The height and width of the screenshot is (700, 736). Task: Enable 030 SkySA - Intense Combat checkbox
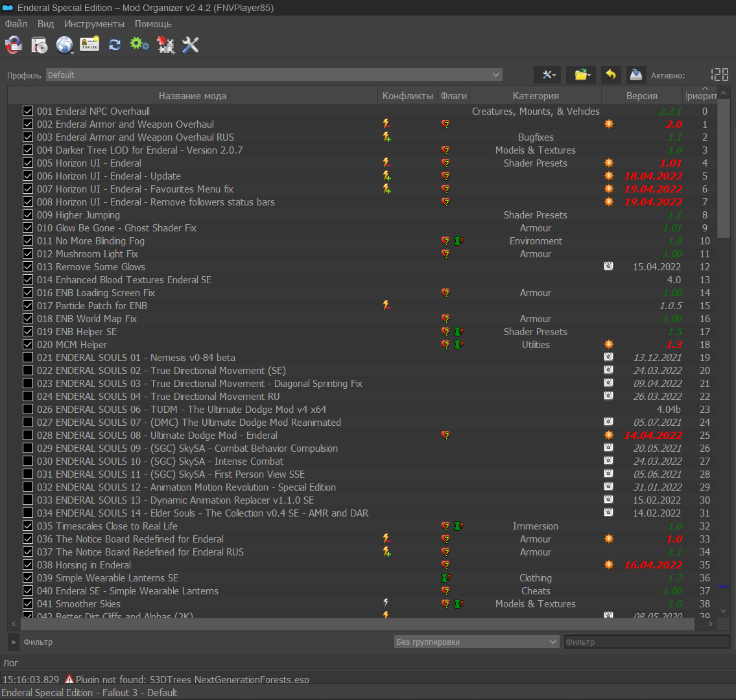click(x=28, y=461)
